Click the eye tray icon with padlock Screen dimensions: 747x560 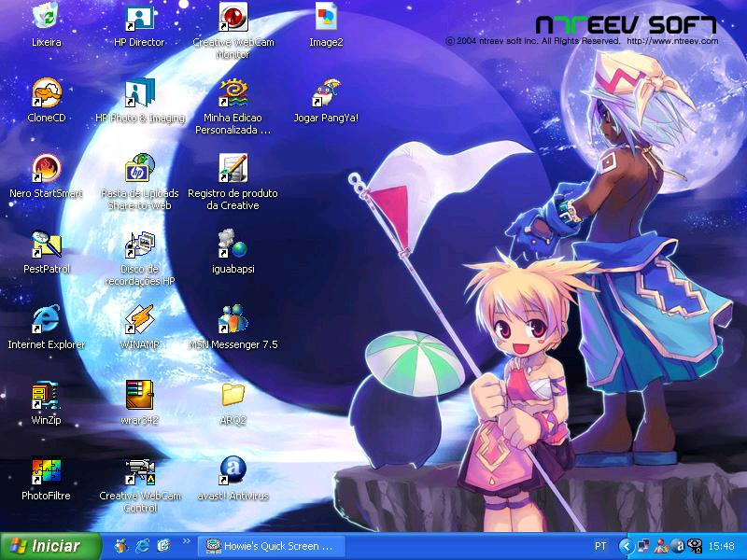point(694,546)
